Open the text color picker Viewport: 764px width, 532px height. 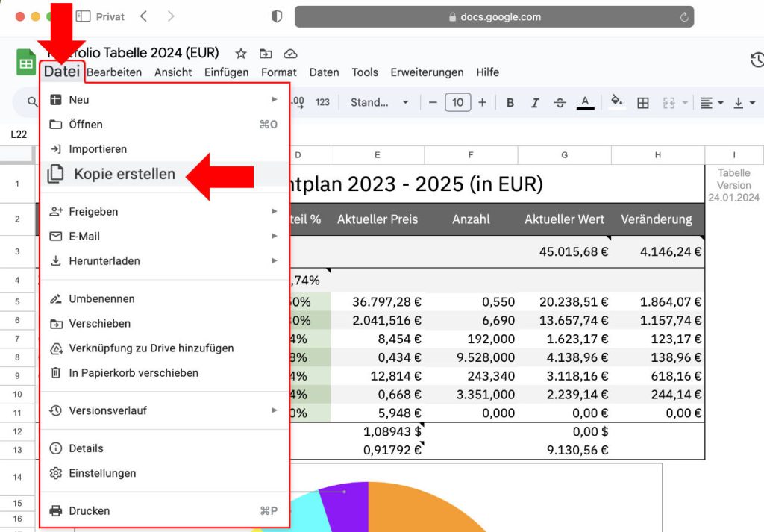click(x=585, y=103)
